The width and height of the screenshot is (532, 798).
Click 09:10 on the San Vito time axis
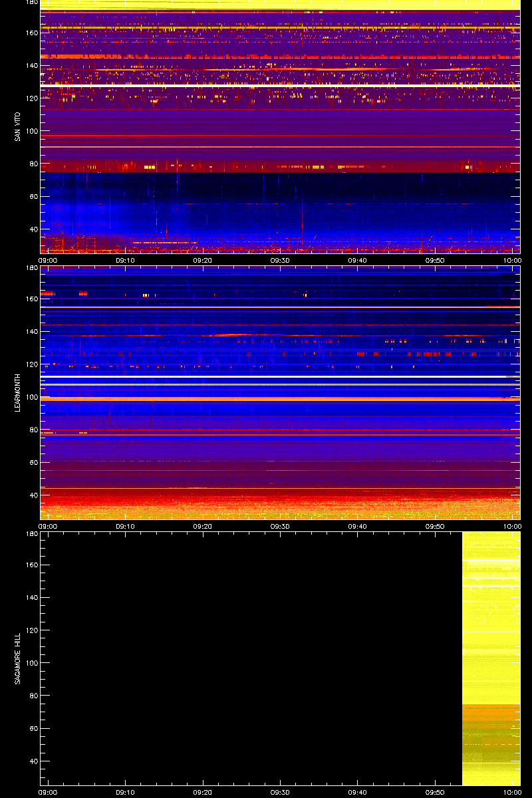[125, 261]
